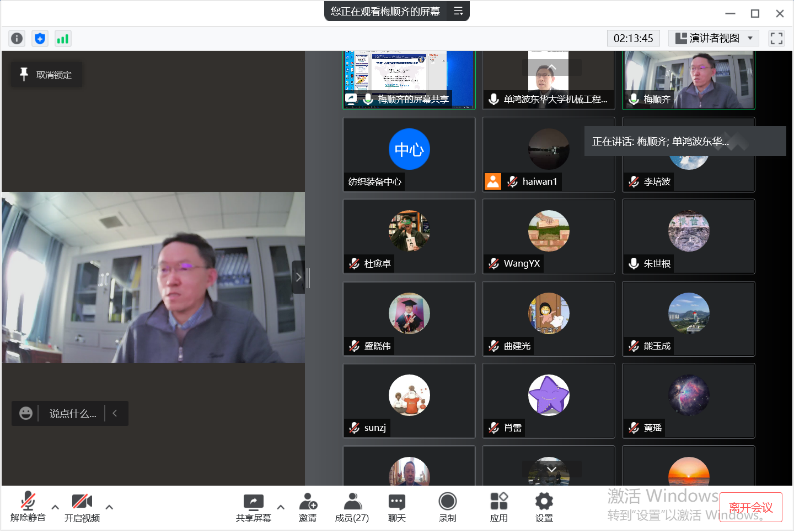Enter full screen using top-right icon

(x=775, y=38)
